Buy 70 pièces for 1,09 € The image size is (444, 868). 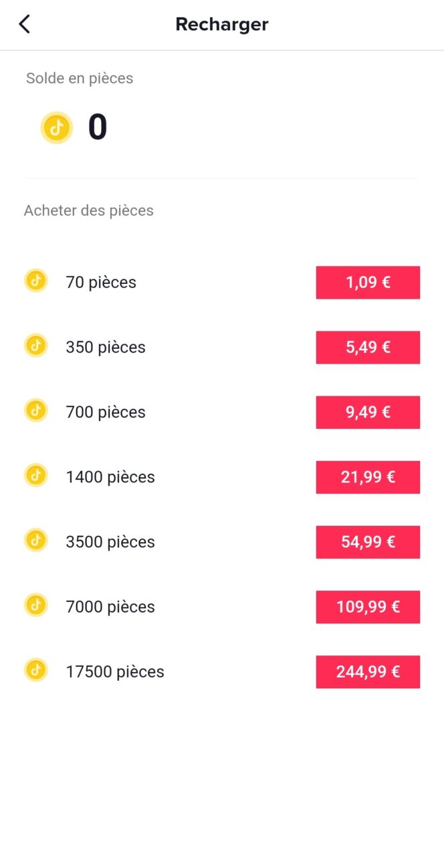click(368, 282)
